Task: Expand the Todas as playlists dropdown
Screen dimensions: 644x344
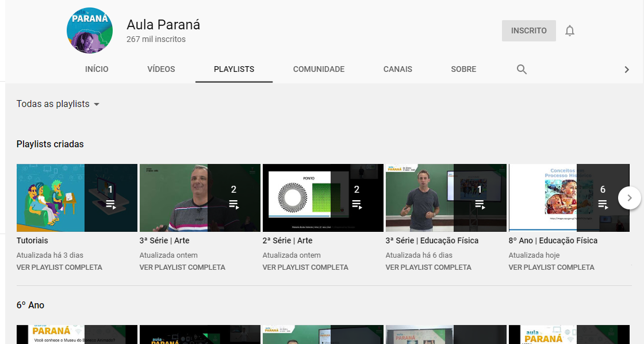Action: tap(58, 104)
